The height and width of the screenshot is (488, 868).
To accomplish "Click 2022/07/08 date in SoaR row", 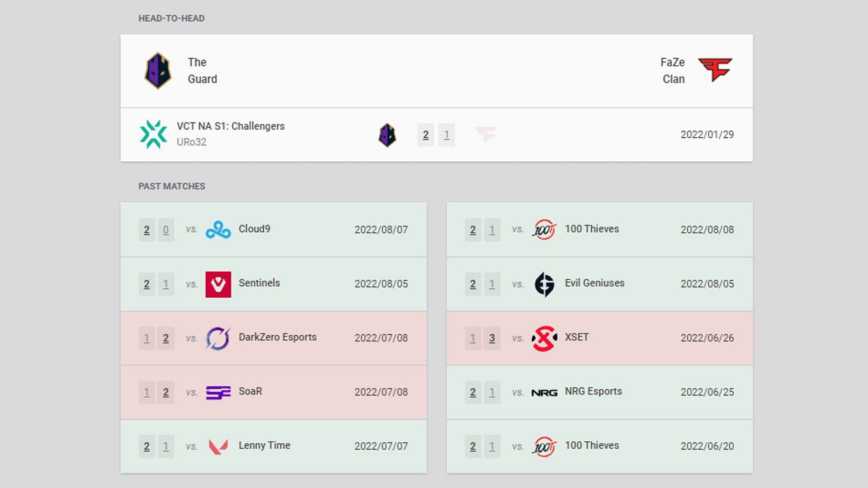I will click(381, 392).
